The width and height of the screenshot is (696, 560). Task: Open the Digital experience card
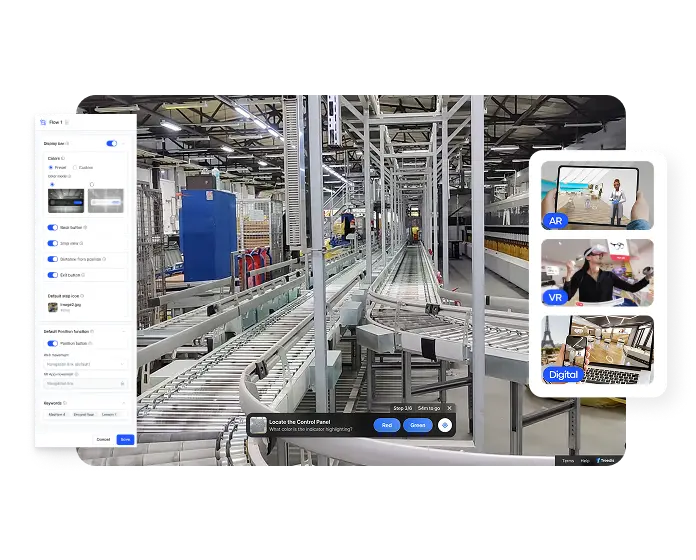click(x=597, y=350)
